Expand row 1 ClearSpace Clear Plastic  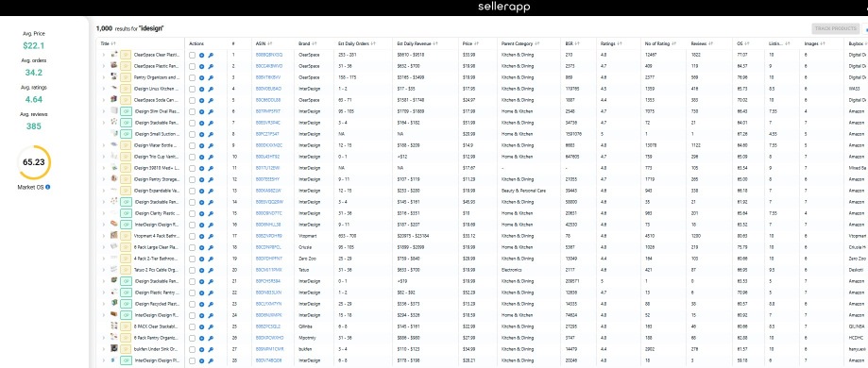coord(103,55)
